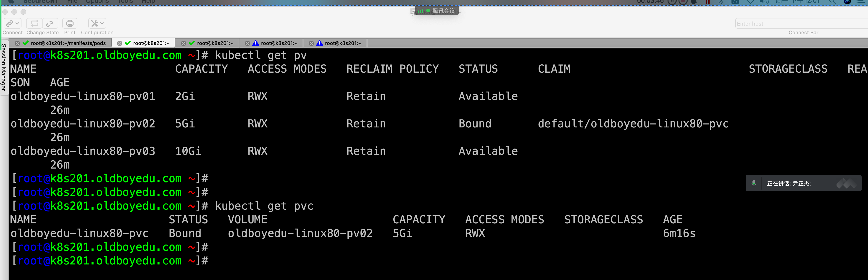Click microphone icon in speaking overlay
Screen dimensions: 868x280
coord(754,183)
